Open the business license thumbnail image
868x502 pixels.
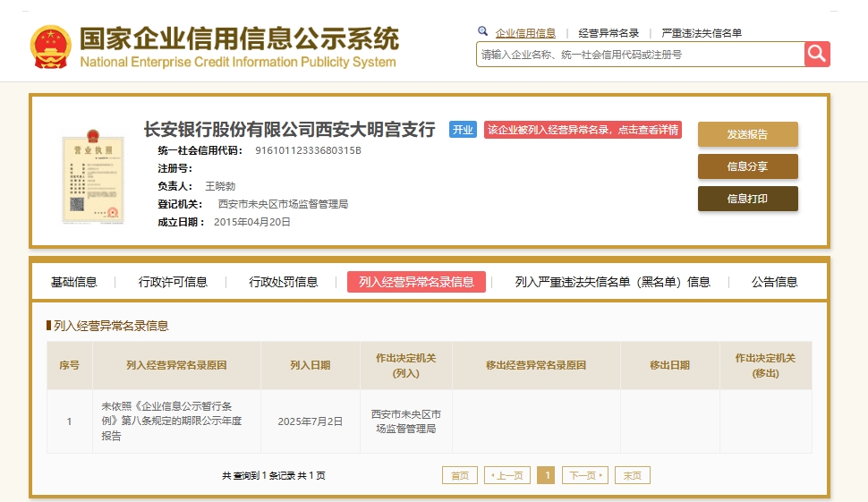point(93,176)
